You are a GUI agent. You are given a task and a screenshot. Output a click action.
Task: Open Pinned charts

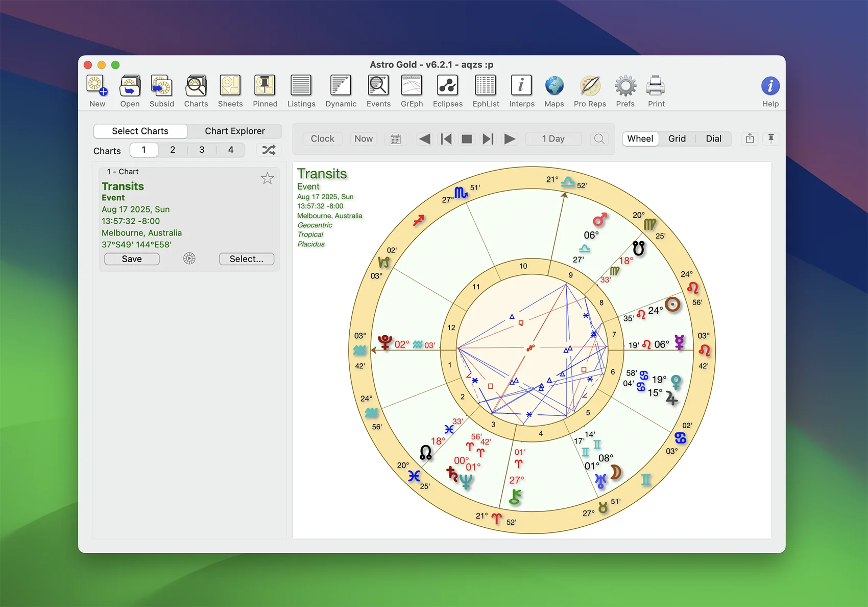(x=265, y=91)
